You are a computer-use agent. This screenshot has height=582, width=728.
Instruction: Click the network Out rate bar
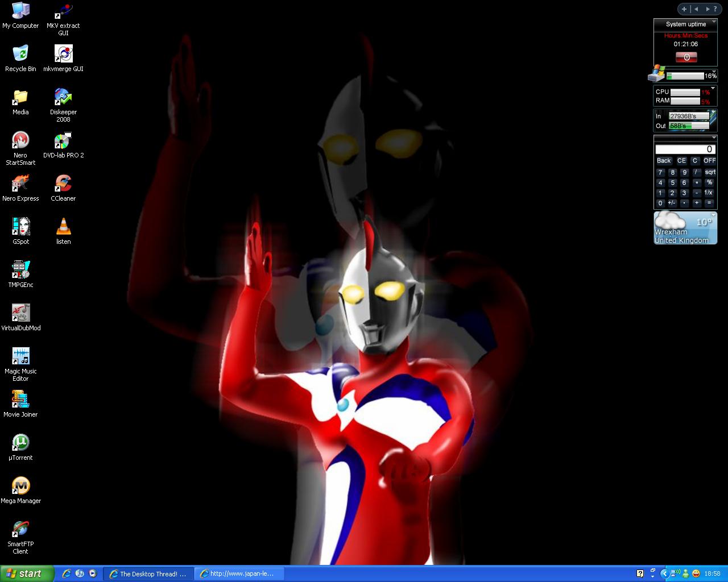click(689, 126)
